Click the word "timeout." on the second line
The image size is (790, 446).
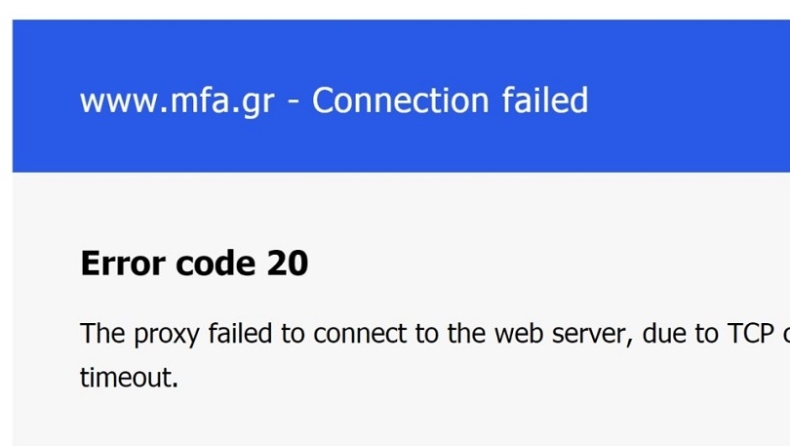(x=129, y=379)
